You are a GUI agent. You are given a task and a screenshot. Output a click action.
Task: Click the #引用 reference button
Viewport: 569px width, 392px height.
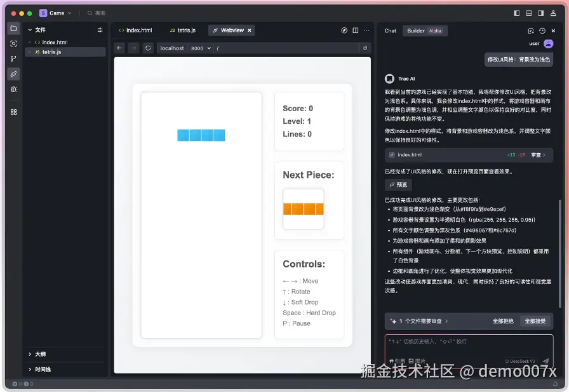point(397,361)
